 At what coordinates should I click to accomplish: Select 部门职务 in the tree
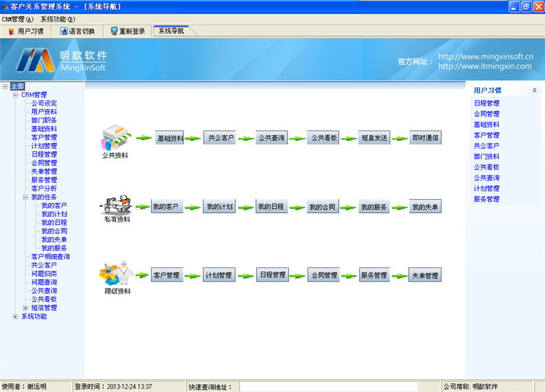pyautogui.click(x=44, y=120)
